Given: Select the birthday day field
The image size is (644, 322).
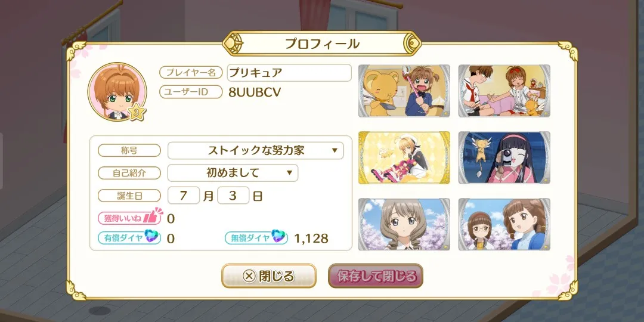Looking at the screenshot, I should coord(233,196).
